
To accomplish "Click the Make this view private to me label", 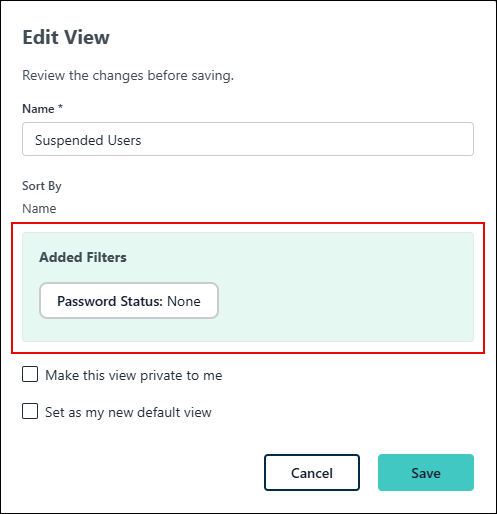I will (134, 376).
